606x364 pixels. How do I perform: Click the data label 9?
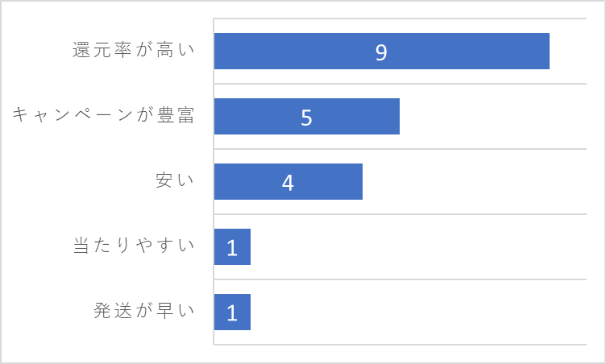pyautogui.click(x=381, y=52)
